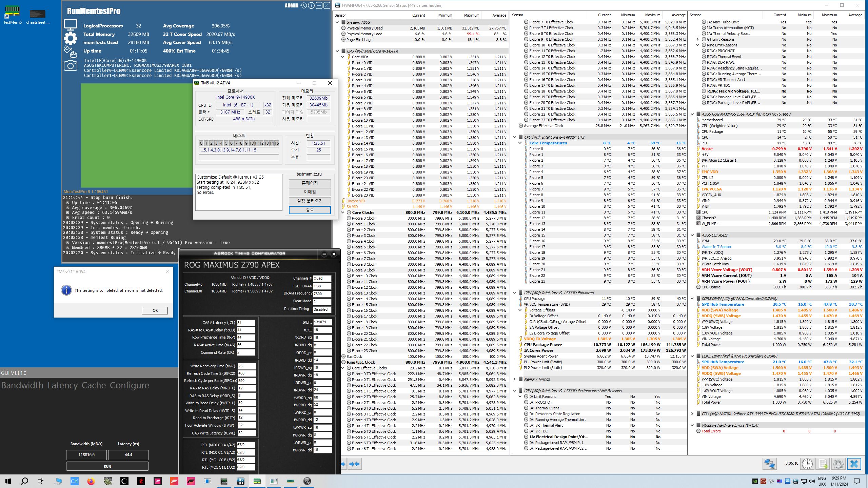
Task: Collapse Voltage Offsets node
Action: [x=520, y=310]
